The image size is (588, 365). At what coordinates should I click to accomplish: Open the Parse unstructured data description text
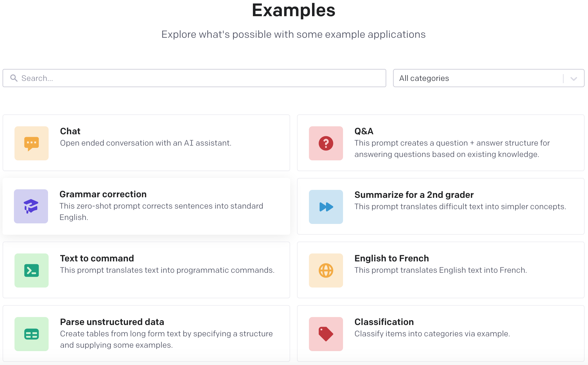coord(166,339)
